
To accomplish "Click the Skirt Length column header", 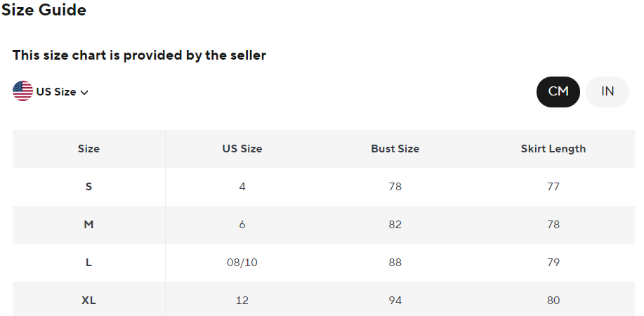I will coord(553,149).
